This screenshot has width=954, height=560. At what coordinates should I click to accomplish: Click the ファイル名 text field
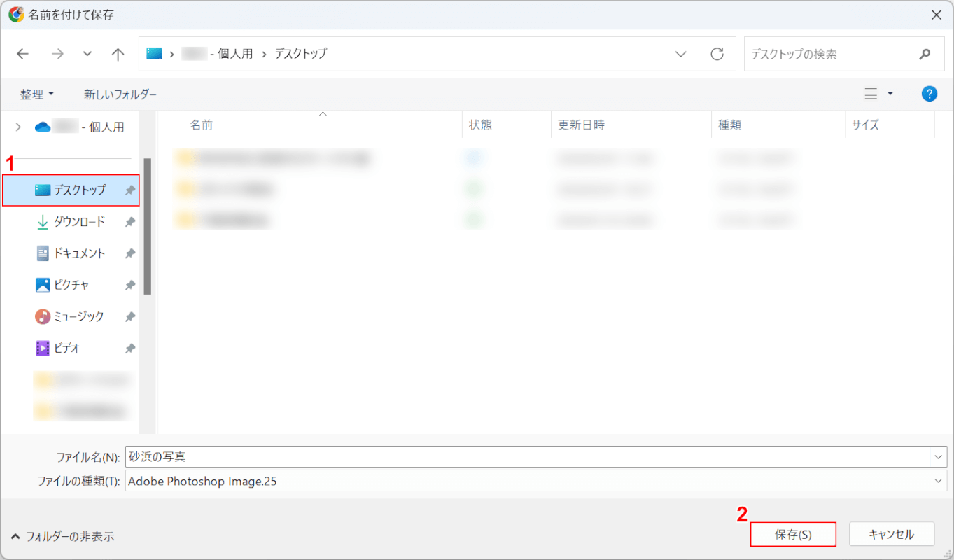point(528,456)
